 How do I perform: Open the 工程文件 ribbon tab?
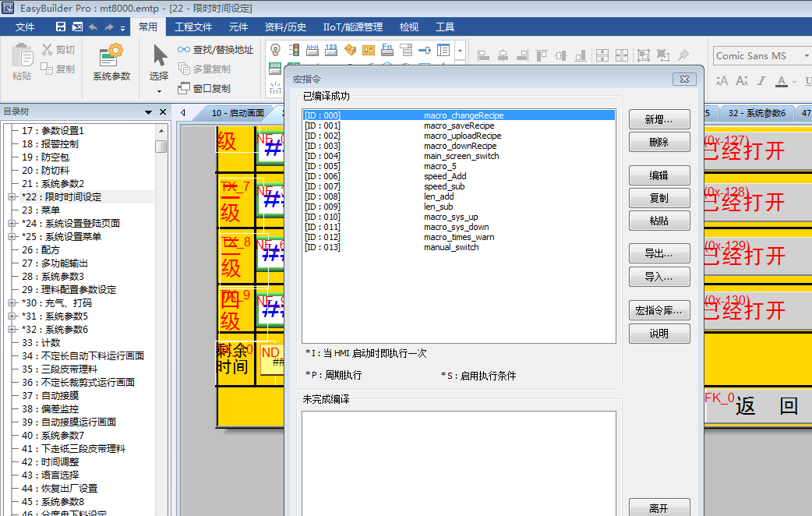(x=192, y=27)
